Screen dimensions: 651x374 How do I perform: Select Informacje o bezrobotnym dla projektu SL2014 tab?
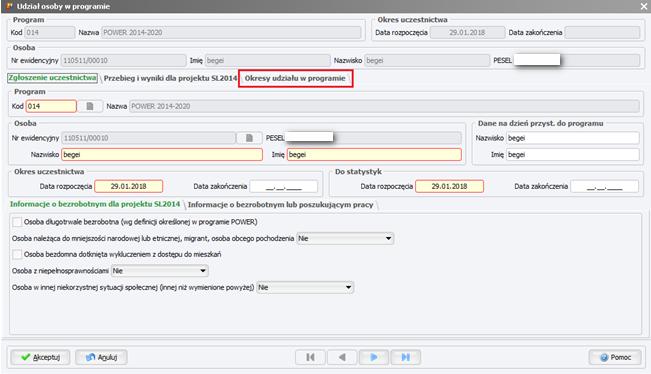95,204
